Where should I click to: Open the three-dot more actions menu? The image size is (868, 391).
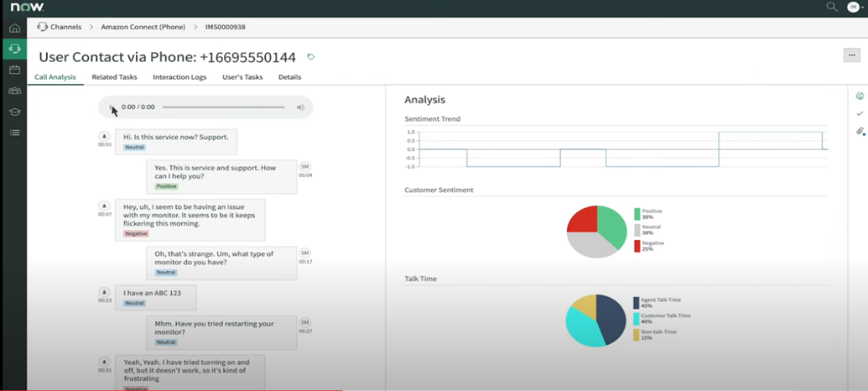(x=851, y=55)
